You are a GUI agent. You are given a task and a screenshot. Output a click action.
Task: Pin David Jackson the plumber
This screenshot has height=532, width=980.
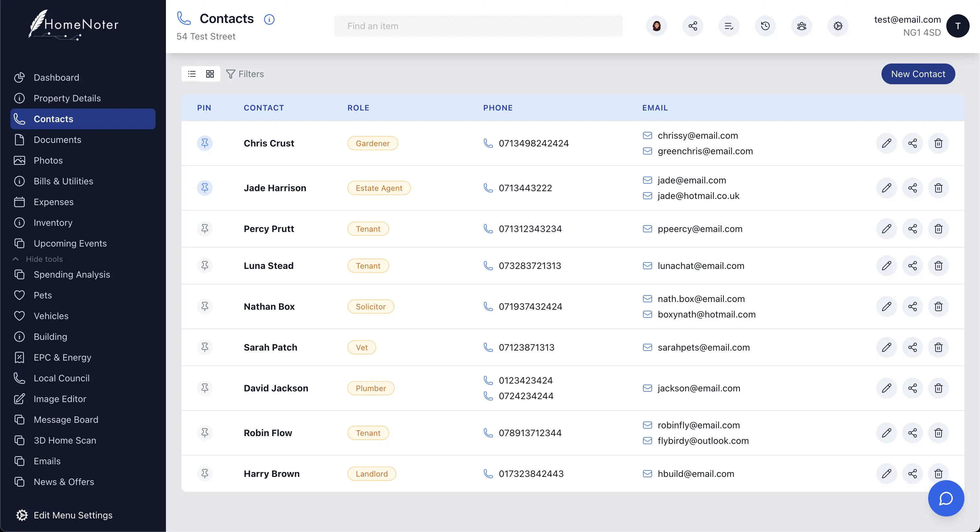point(205,388)
